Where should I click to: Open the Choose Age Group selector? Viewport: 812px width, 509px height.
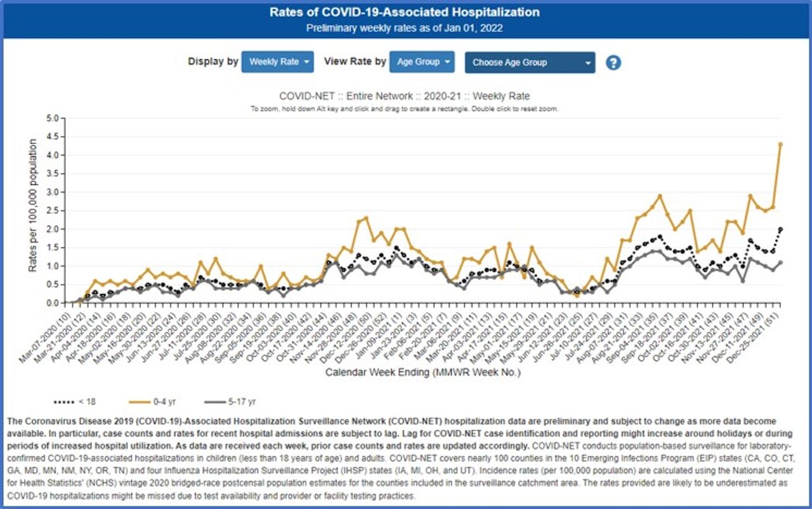point(530,63)
